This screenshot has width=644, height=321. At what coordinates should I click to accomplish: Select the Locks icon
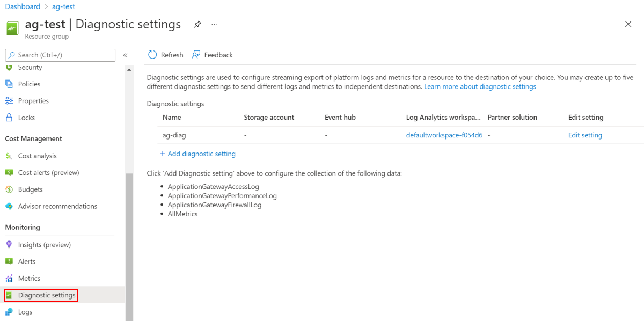pyautogui.click(x=10, y=118)
